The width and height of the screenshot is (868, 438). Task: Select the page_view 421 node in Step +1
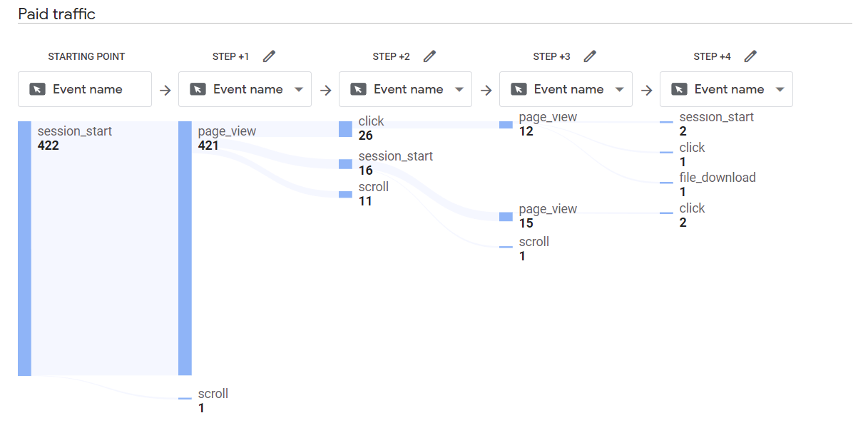pos(185,248)
